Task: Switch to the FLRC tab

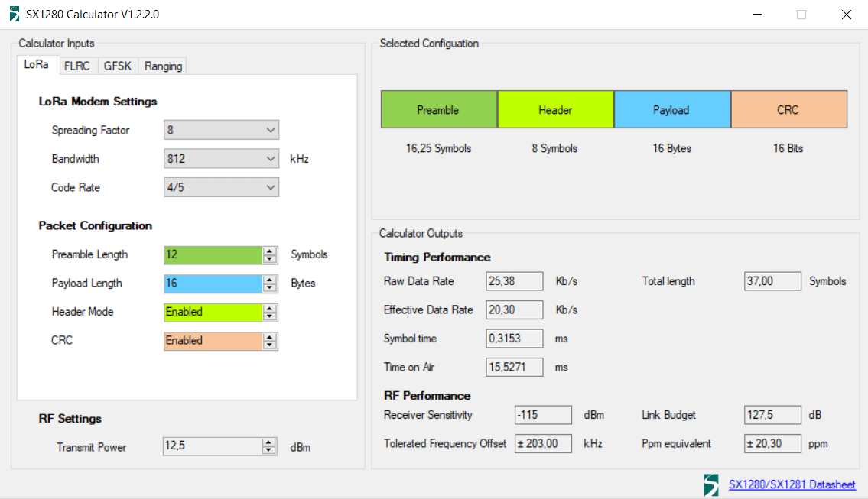Action: tap(77, 66)
